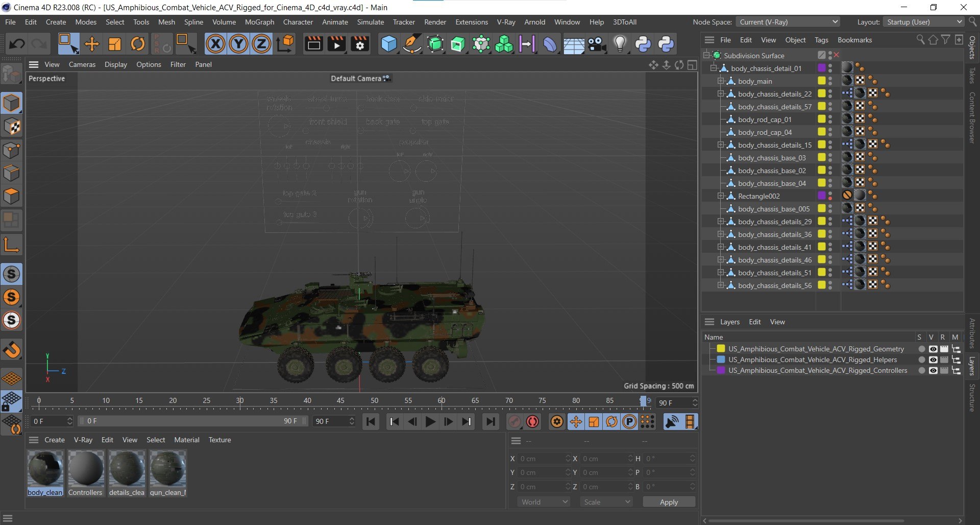Switch to Texture mode checker icon
980x525 pixels.
(x=11, y=127)
